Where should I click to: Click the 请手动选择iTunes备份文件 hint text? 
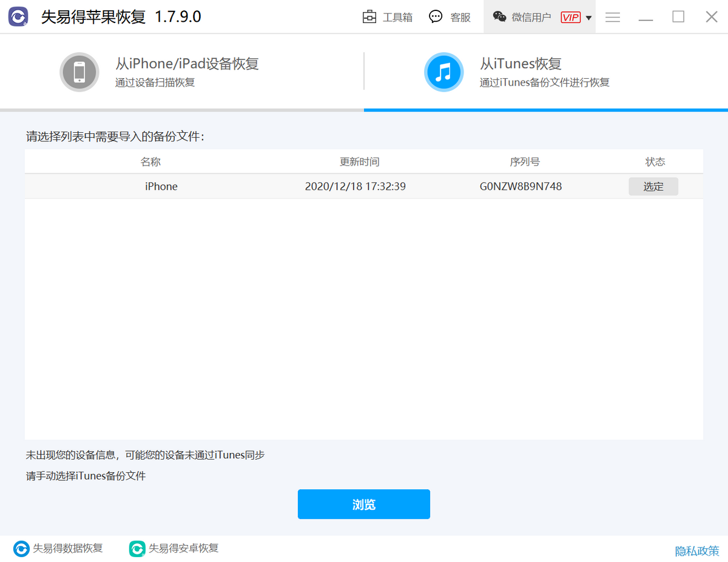click(86, 476)
